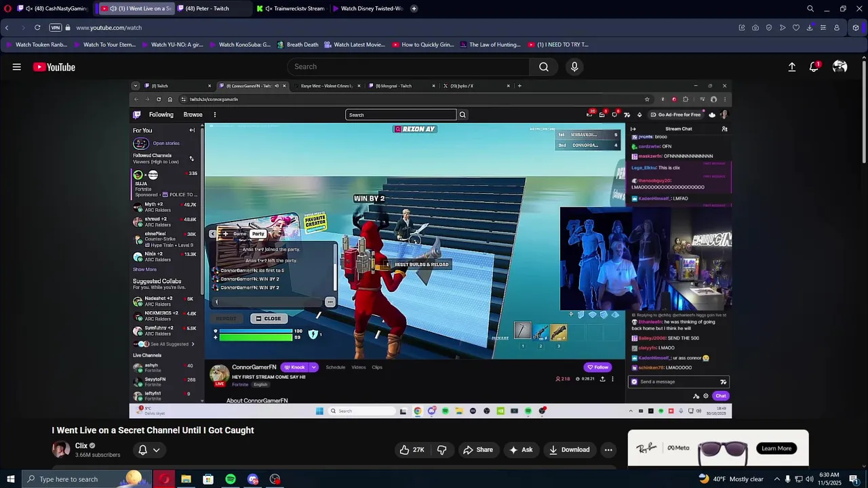Expand the YouTube hamburger guide menu
Viewport: 868px width, 488px height.
coord(16,67)
